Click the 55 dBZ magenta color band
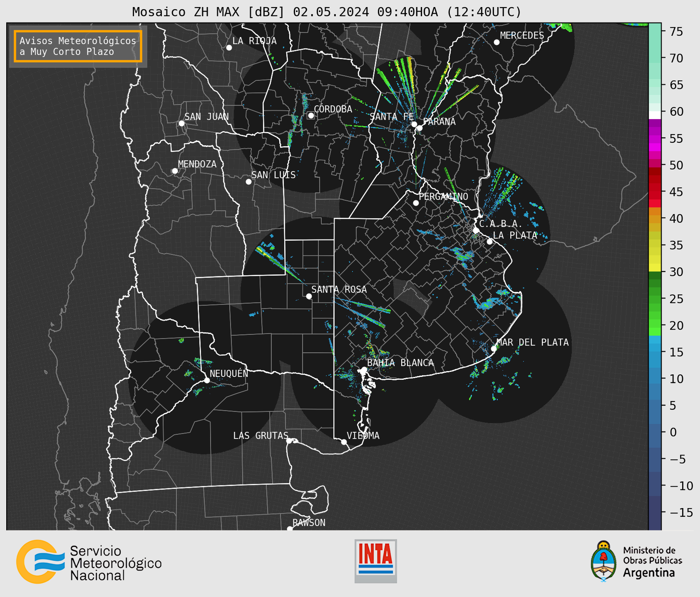Viewport: 700px width, 597px height. [x=655, y=139]
